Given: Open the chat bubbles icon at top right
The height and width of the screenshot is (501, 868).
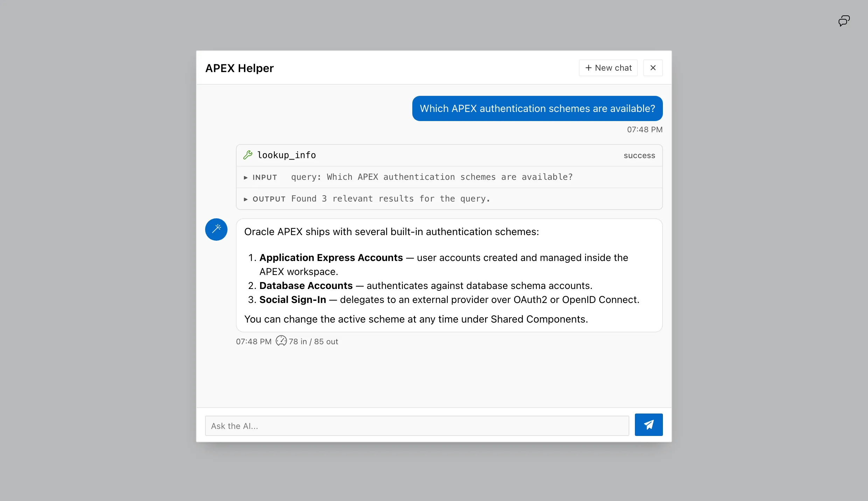Looking at the screenshot, I should click(x=844, y=21).
